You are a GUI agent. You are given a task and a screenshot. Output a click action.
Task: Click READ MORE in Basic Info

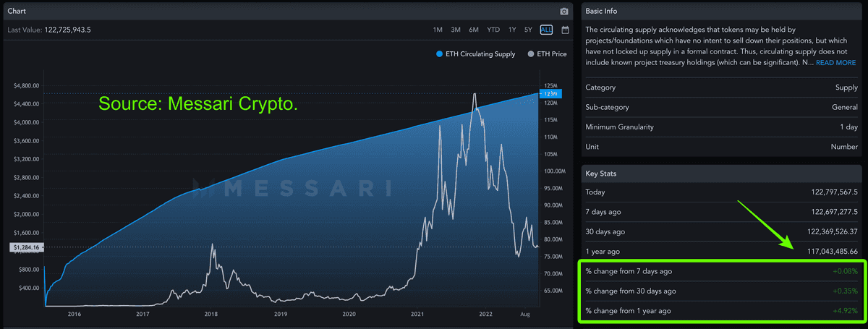(836, 63)
